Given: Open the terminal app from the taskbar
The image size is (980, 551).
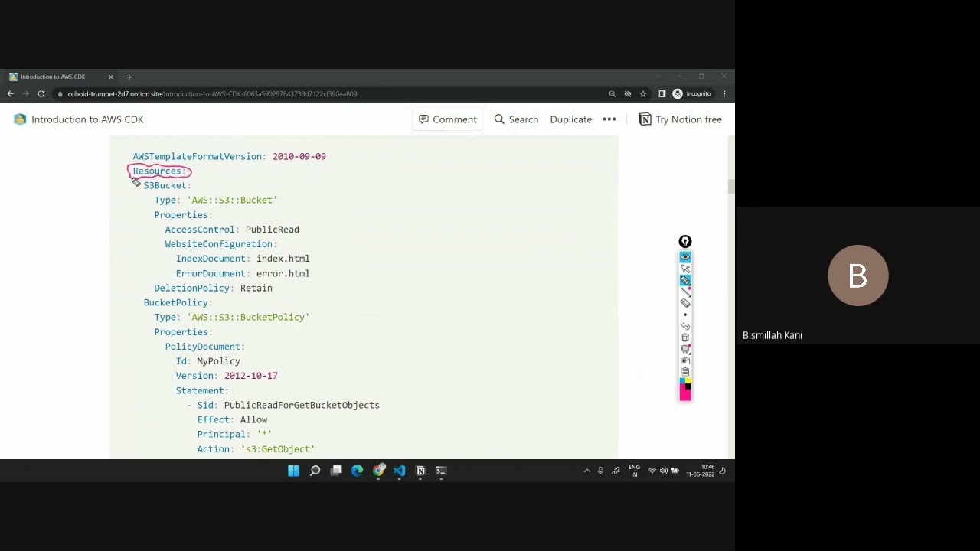Looking at the screenshot, I should pos(441,471).
